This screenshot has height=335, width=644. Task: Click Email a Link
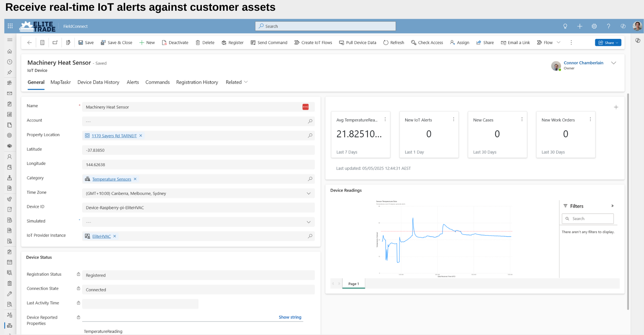[515, 43]
